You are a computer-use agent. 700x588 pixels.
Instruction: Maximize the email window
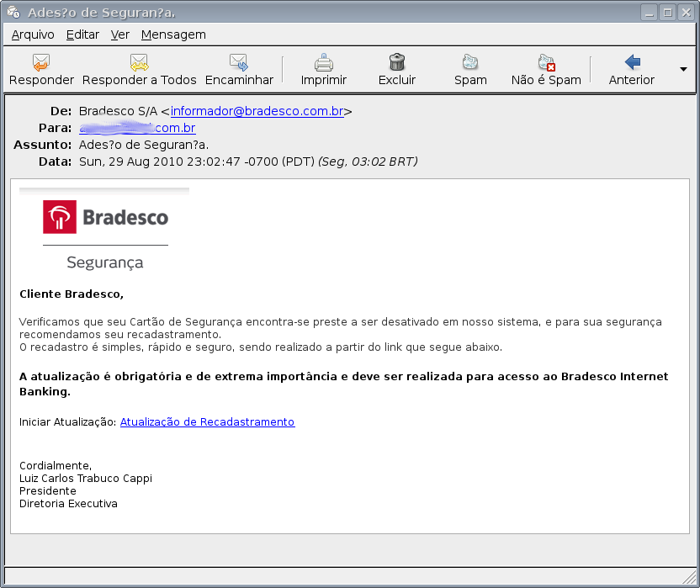[x=668, y=13]
